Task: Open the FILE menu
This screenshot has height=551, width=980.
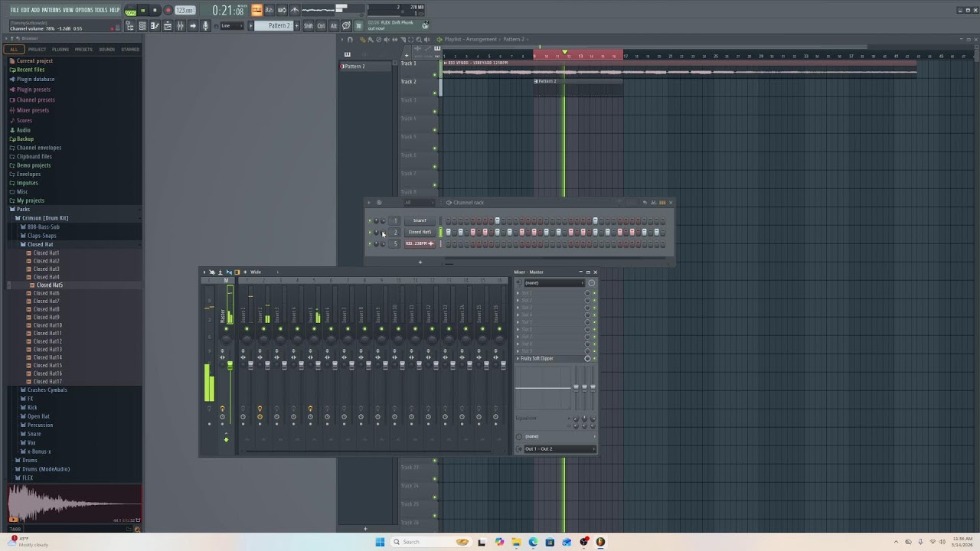Action: pyautogui.click(x=15, y=10)
